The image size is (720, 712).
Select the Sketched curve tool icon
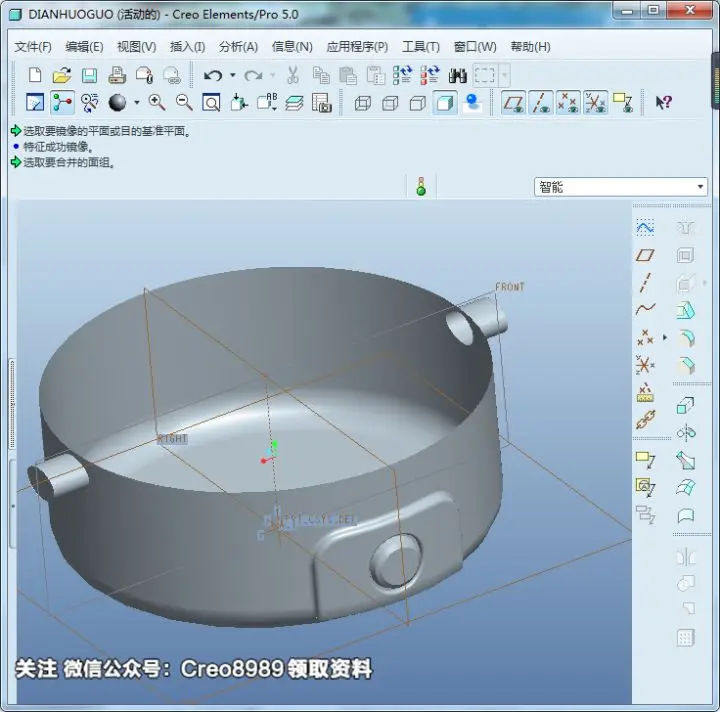tap(645, 228)
